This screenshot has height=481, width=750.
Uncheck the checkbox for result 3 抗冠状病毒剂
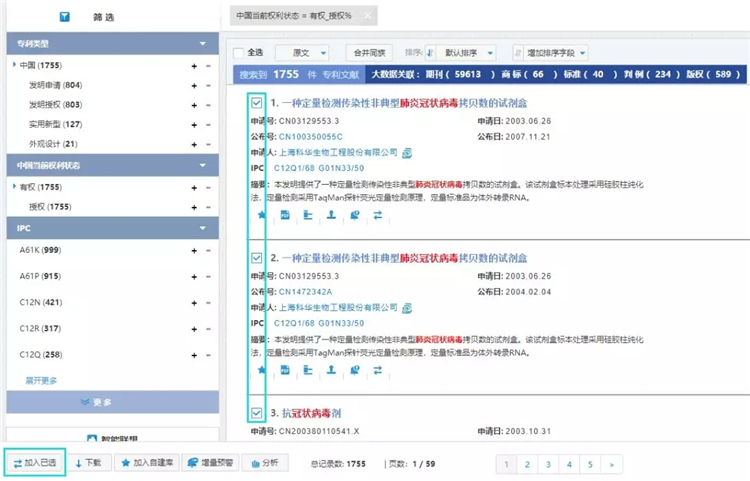[x=257, y=412]
